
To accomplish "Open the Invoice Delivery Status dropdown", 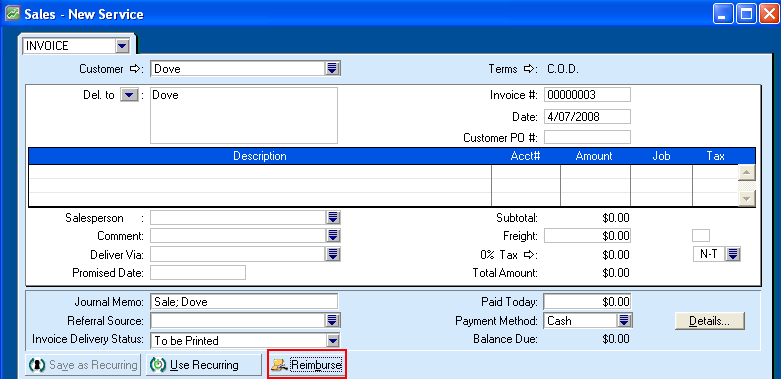I will pyautogui.click(x=332, y=341).
